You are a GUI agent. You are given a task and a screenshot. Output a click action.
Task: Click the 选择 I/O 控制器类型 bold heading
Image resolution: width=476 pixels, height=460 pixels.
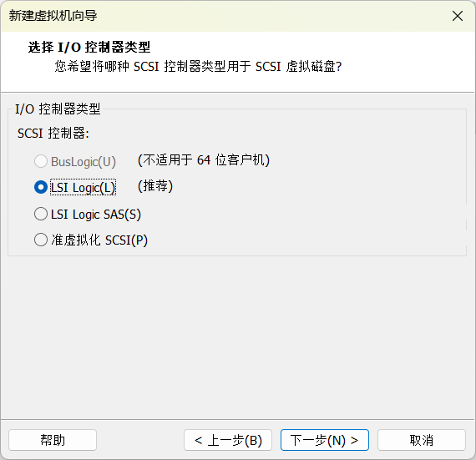(x=89, y=47)
